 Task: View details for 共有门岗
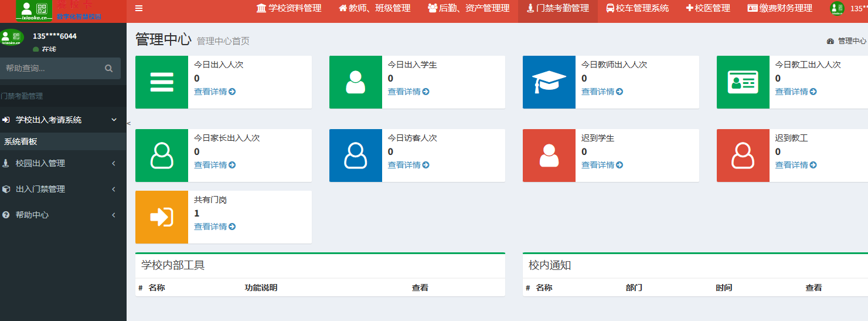pos(215,227)
